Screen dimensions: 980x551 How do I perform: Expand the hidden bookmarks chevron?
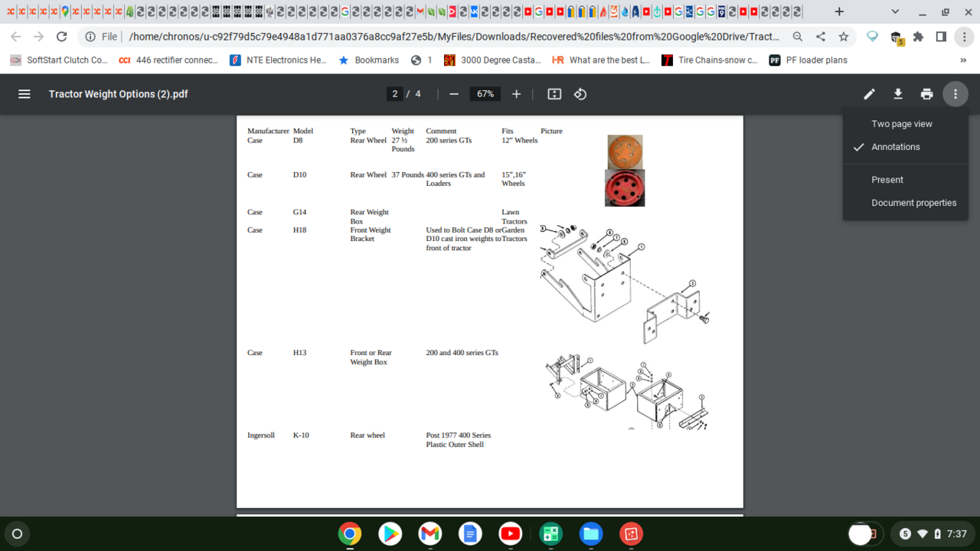click(962, 60)
